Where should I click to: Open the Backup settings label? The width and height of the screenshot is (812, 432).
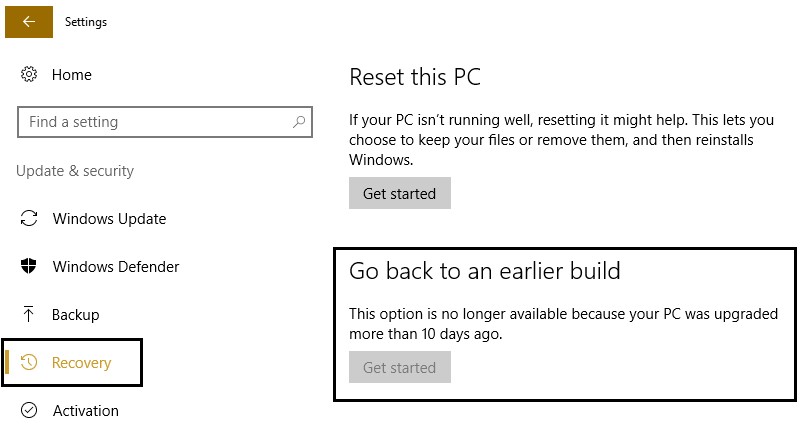point(76,315)
